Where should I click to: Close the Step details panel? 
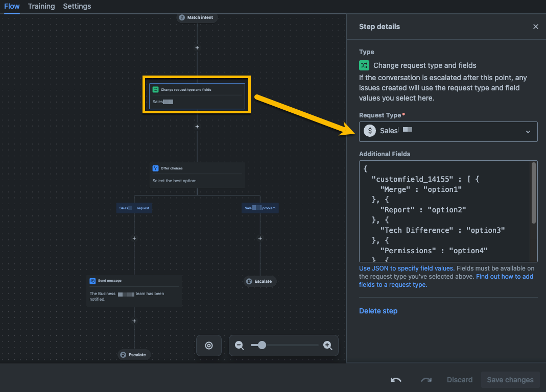click(x=536, y=27)
